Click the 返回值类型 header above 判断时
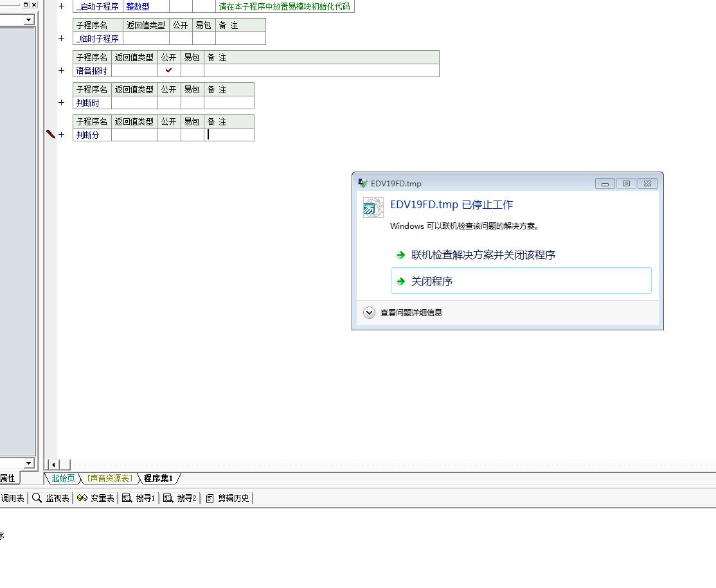Screen dimensions: 716x588 (x=134, y=89)
